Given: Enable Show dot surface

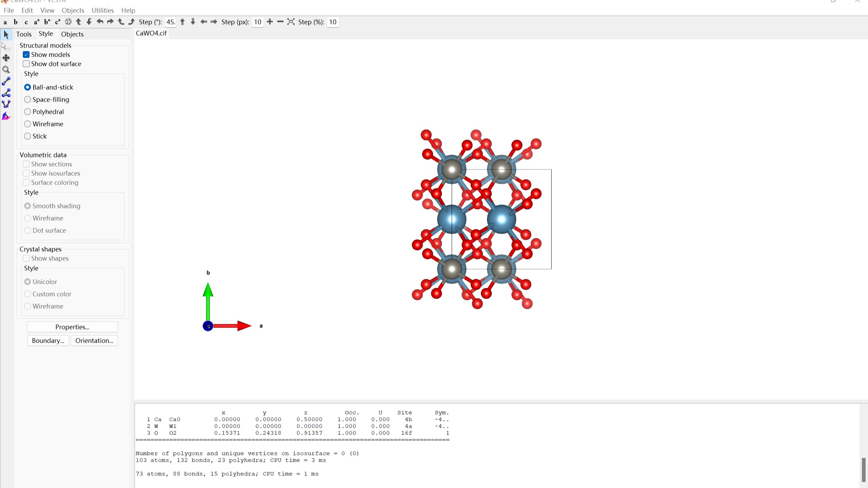Looking at the screenshot, I should click(x=26, y=64).
